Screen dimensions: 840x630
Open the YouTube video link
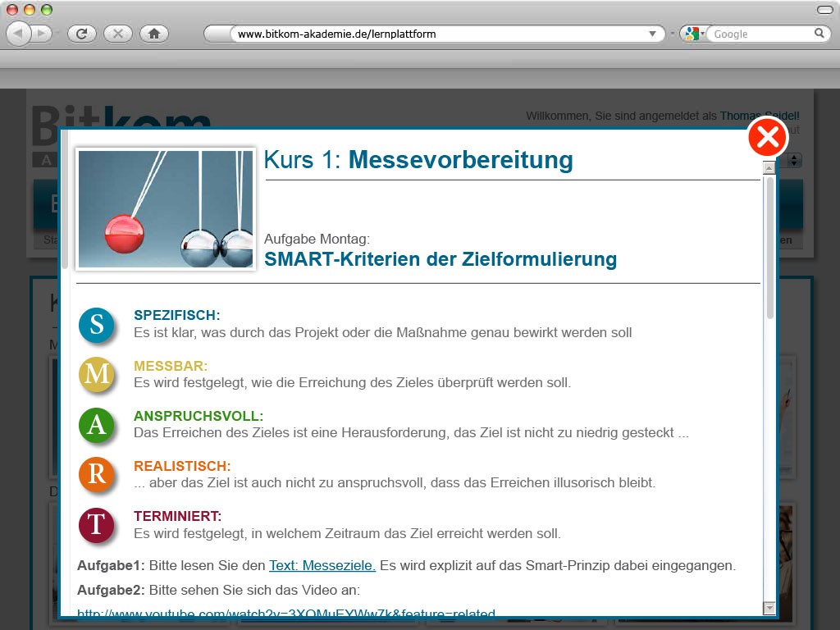coord(286,613)
